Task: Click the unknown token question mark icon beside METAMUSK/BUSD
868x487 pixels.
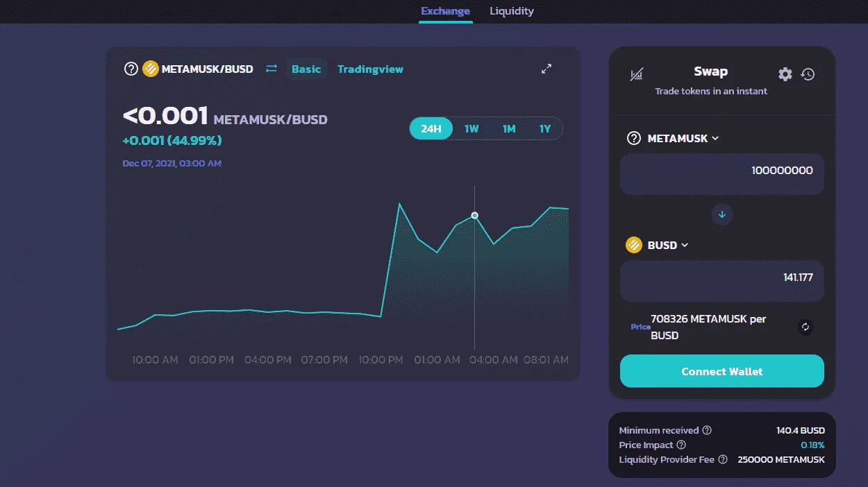Action: click(x=131, y=69)
